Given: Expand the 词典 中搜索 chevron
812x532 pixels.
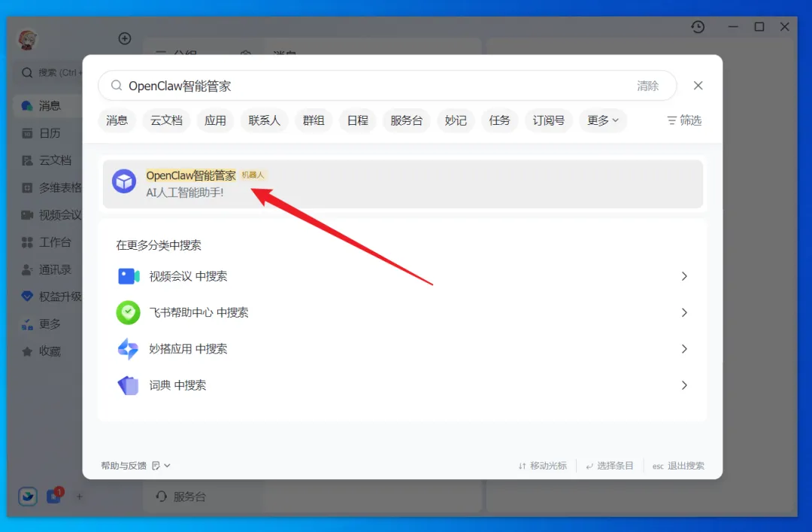Looking at the screenshot, I should [684, 385].
